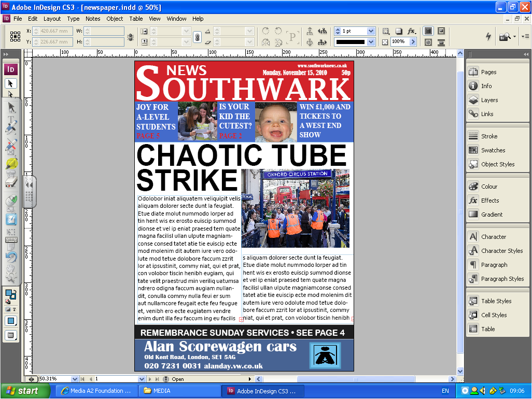Open the Window menu
Screen dimensions: 532x399
(x=177, y=18)
